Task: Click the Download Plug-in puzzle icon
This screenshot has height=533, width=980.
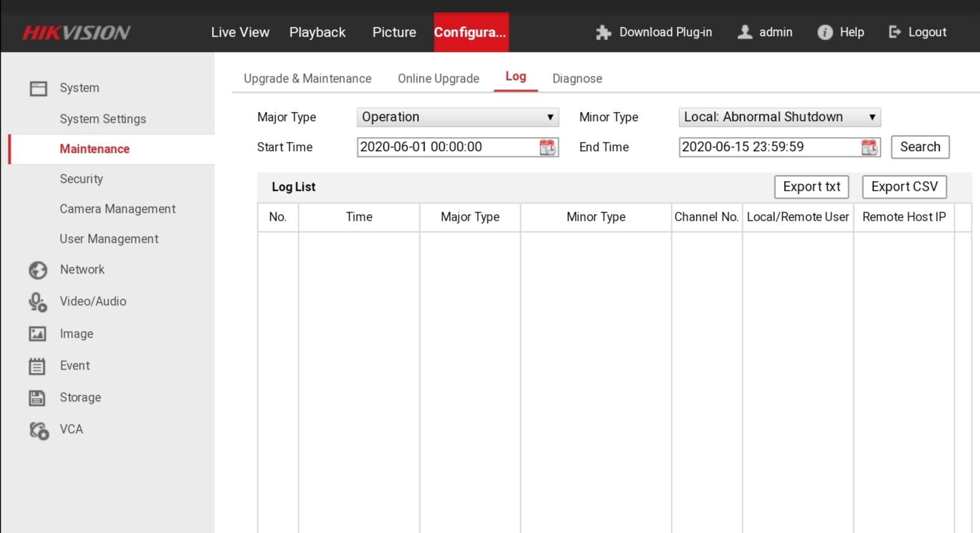Action: (603, 32)
